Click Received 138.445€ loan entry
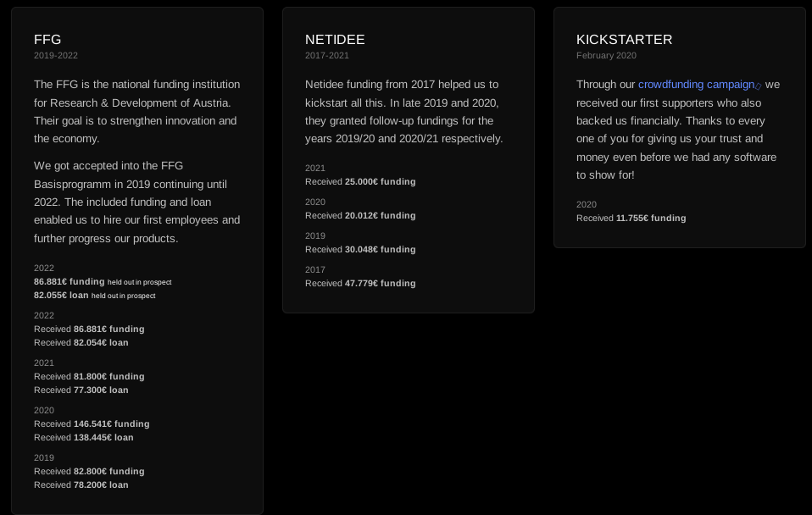This screenshot has height=515, width=812. click(x=84, y=437)
